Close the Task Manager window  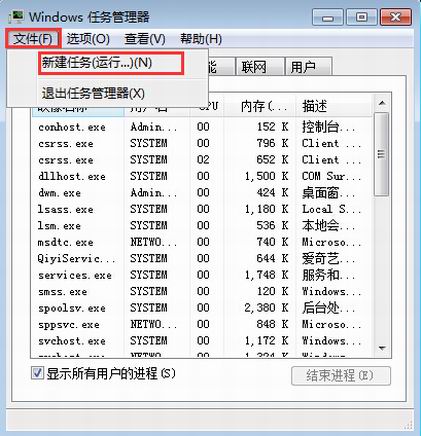pyautogui.click(x=396, y=17)
